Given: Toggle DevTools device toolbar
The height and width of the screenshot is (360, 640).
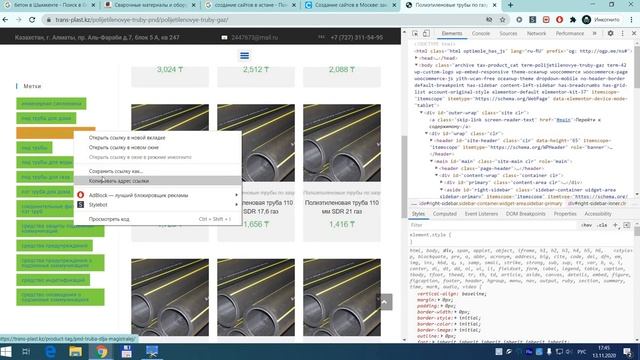Looking at the screenshot, I should click(x=426, y=33).
